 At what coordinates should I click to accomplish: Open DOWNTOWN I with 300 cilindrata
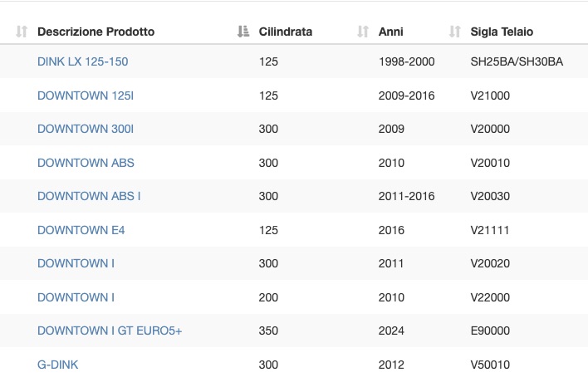(x=76, y=263)
